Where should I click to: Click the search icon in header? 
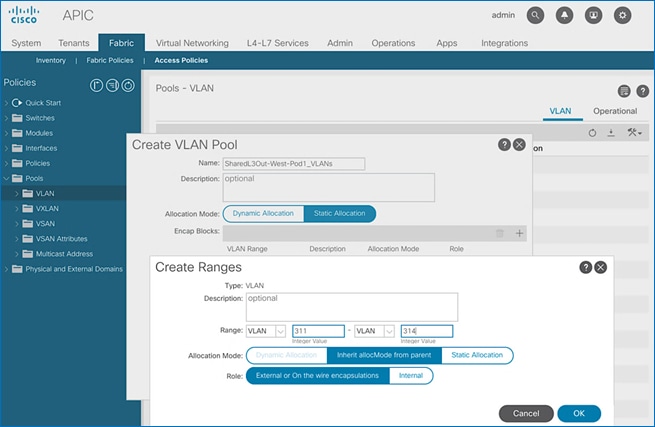535,15
